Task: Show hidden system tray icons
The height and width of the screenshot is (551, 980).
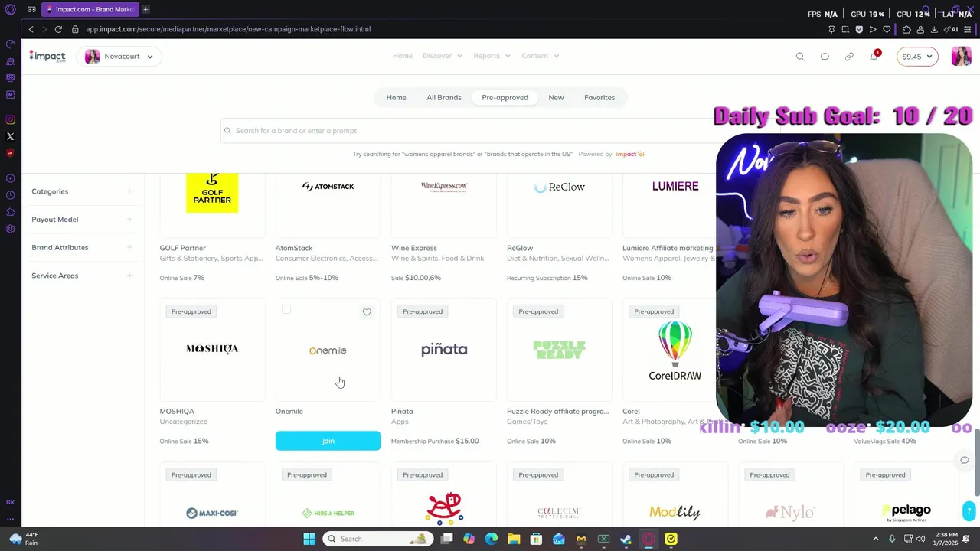Action: [876, 539]
